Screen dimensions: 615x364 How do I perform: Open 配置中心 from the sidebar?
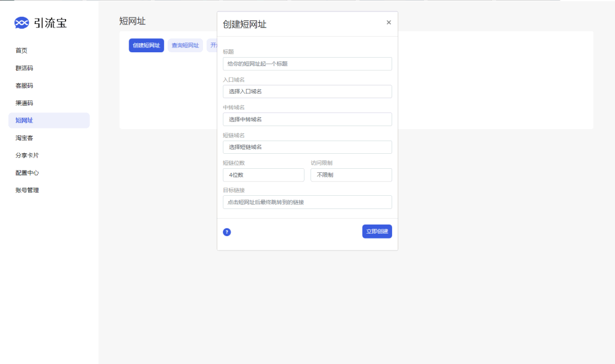pyautogui.click(x=27, y=172)
